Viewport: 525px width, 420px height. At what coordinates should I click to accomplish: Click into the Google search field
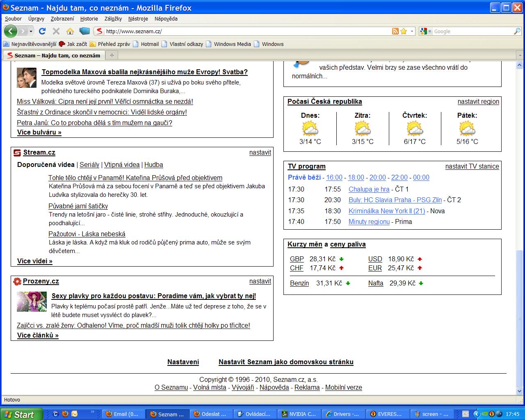tap(472, 31)
